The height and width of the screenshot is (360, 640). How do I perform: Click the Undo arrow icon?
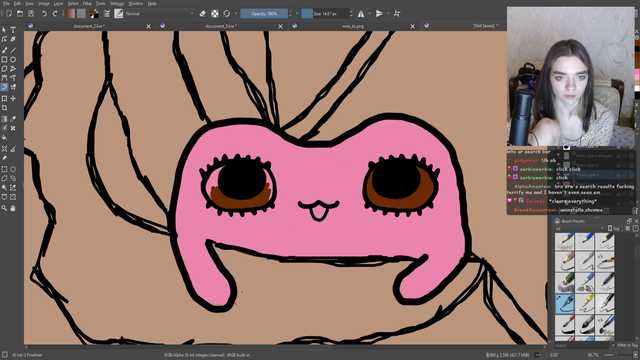coord(44,13)
